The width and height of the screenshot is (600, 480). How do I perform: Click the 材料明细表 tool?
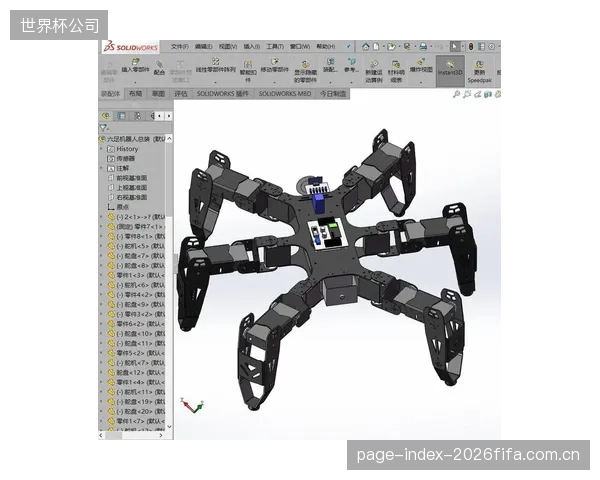click(x=396, y=72)
